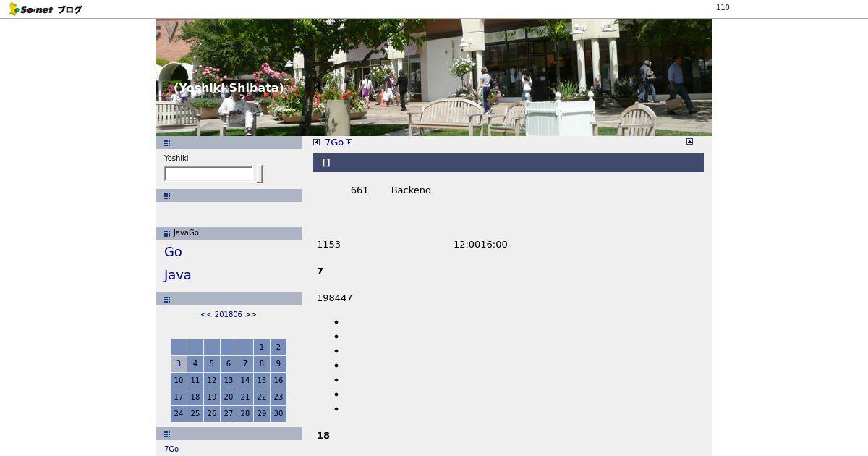This screenshot has height=456, width=868.
Task: Click grid icon above the Yoshiki search box
Action: pos(167,143)
